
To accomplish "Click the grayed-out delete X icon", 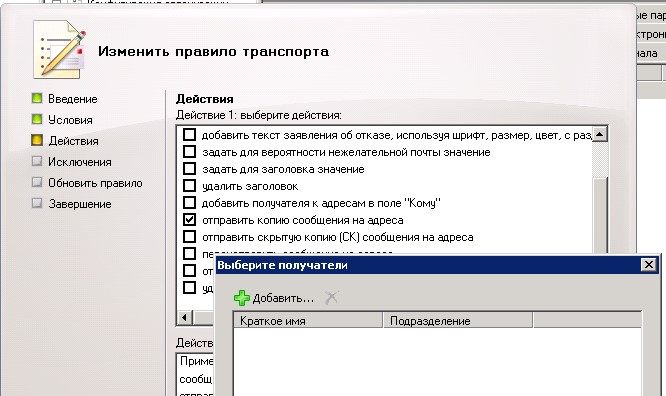I will pos(331,297).
